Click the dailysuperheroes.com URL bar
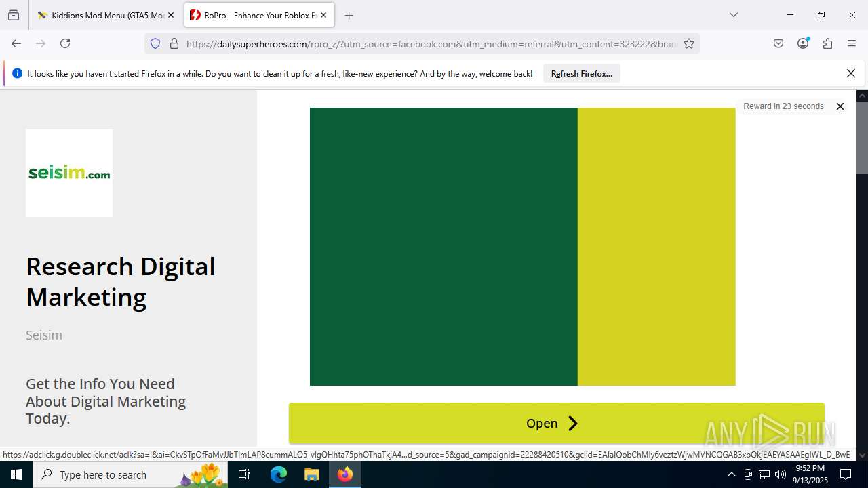This screenshot has width=868, height=488. (x=431, y=44)
